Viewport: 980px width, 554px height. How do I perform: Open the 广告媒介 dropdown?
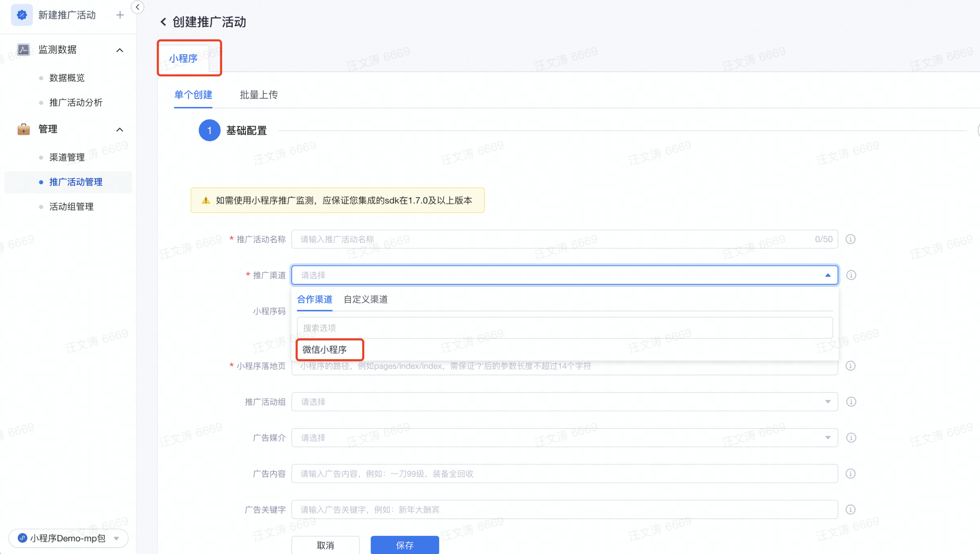point(564,438)
